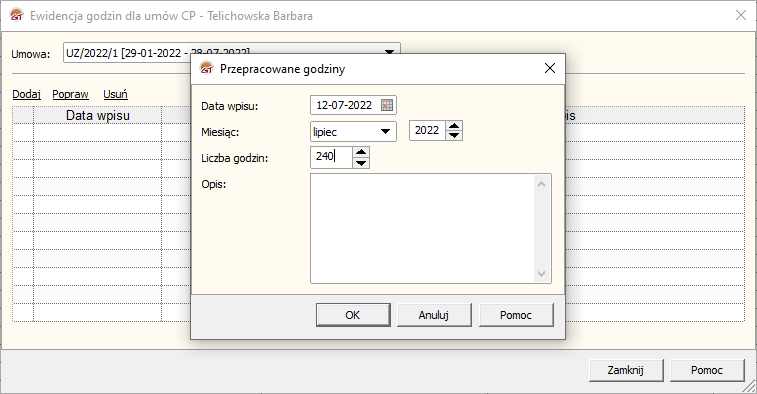757x394 pixels.
Task: Click the OK button
Action: [x=353, y=315]
